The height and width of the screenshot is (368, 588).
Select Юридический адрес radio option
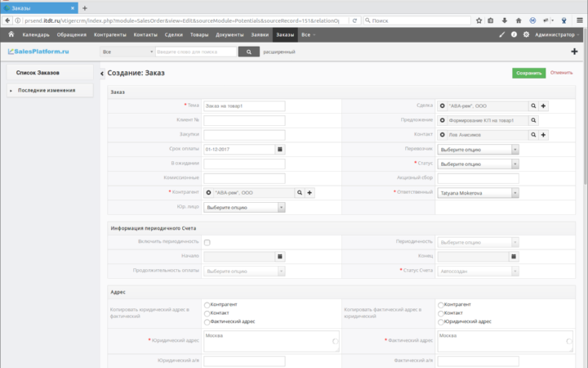pyautogui.click(x=441, y=322)
